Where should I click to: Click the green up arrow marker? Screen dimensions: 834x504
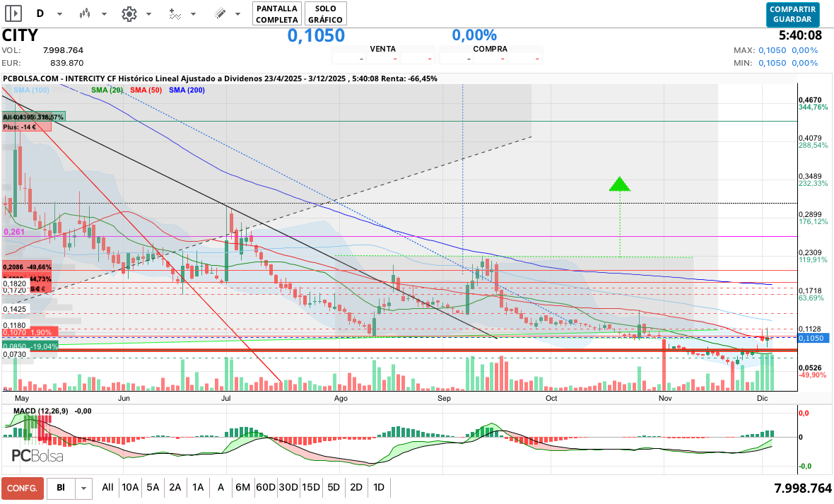point(620,184)
